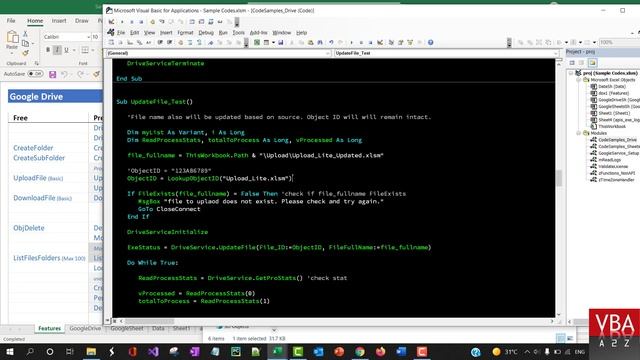Open Windows Start menu

[x=9, y=351]
